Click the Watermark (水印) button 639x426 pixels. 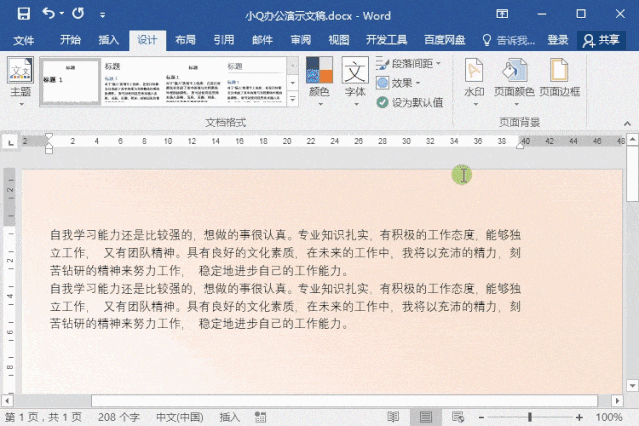point(474,80)
